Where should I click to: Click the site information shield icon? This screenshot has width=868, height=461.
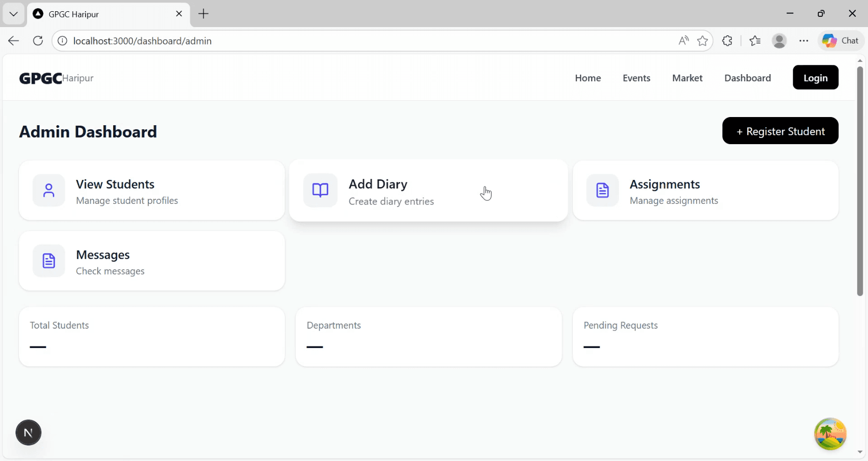62,41
